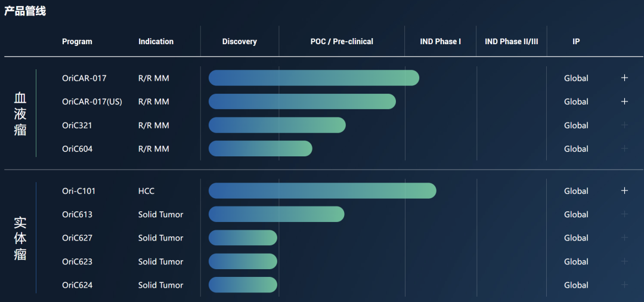Click the OriCAR-017 progress bar
The image size is (644, 302).
(x=314, y=78)
